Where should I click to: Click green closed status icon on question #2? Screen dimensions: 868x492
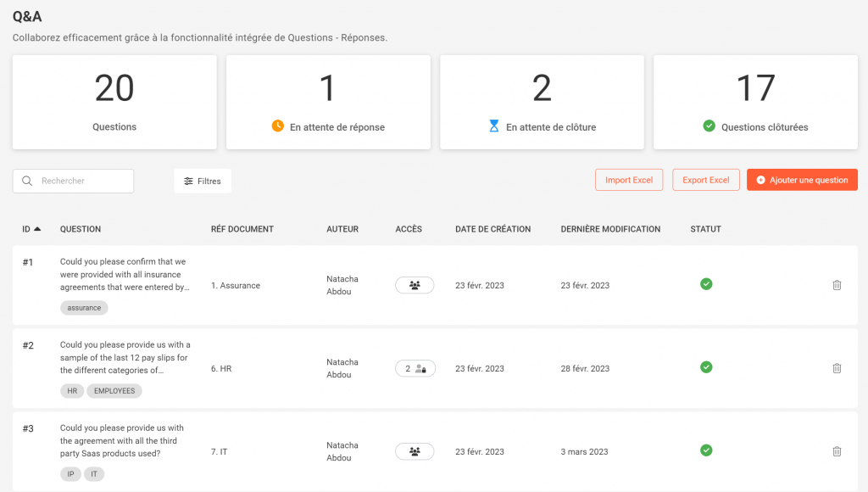coord(706,367)
